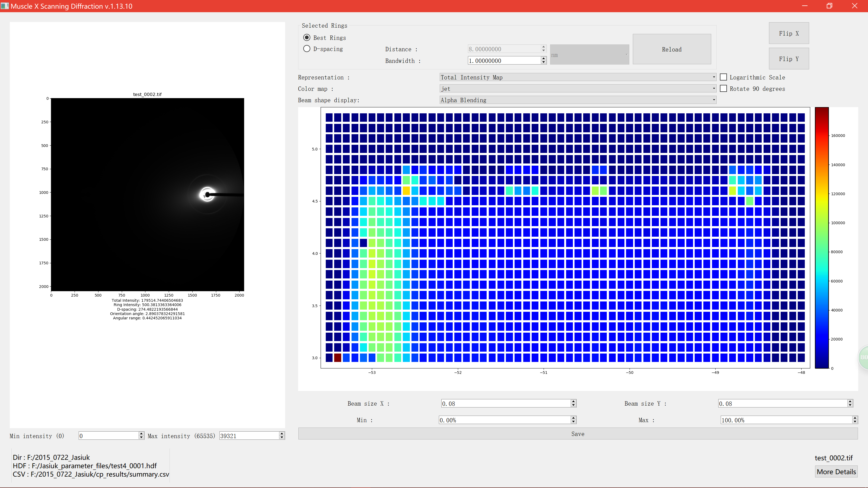The width and height of the screenshot is (868, 488).
Task: Click the Flip X button
Action: [789, 33]
